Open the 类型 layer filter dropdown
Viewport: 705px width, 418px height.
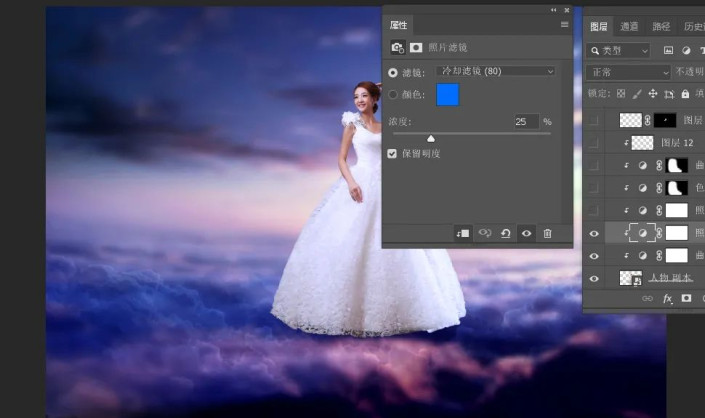point(618,50)
